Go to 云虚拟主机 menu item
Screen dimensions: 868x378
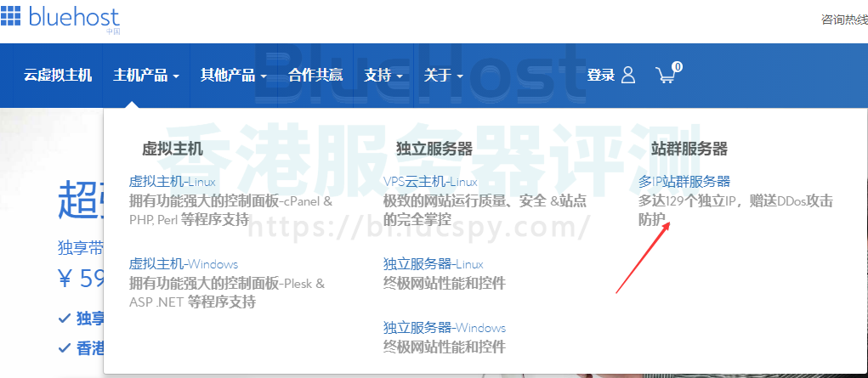point(58,76)
